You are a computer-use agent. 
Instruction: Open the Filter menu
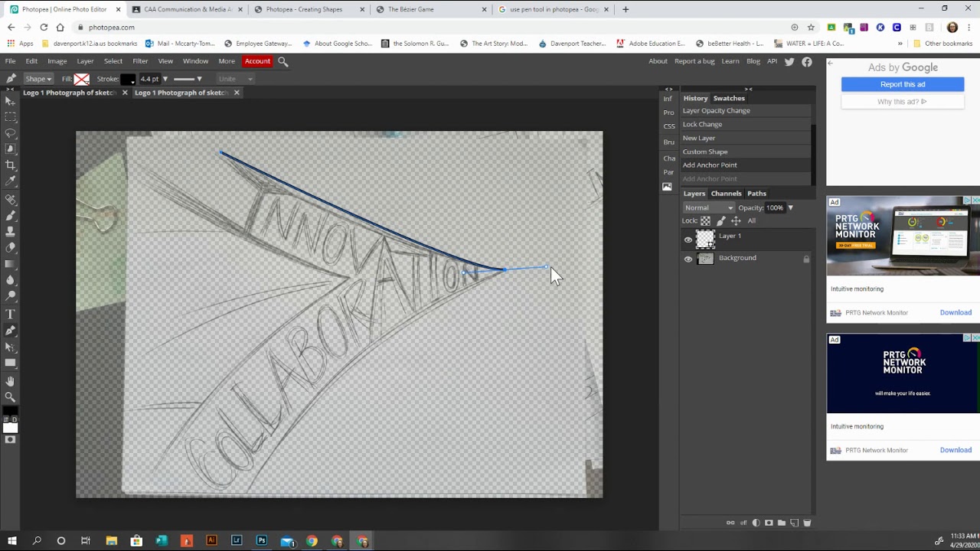pyautogui.click(x=140, y=61)
